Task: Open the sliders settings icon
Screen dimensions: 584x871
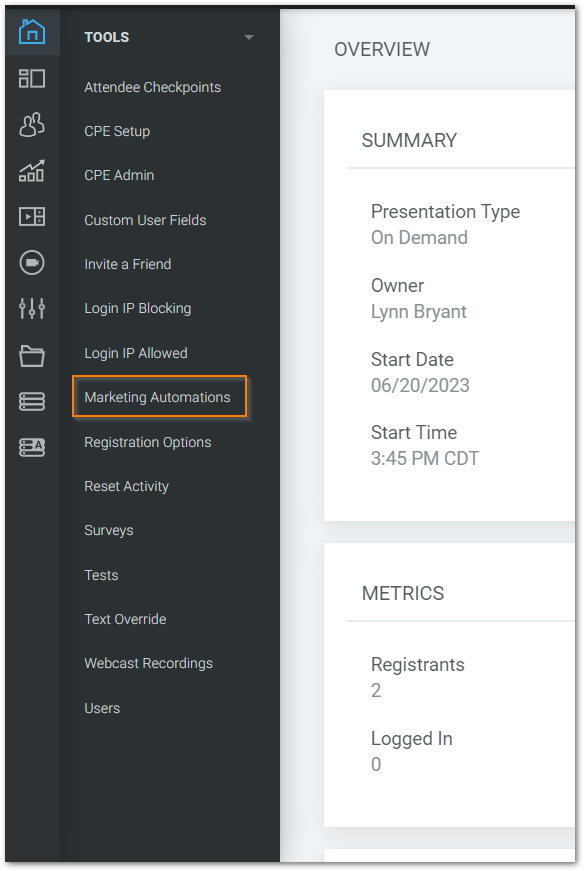Action: click(x=32, y=308)
